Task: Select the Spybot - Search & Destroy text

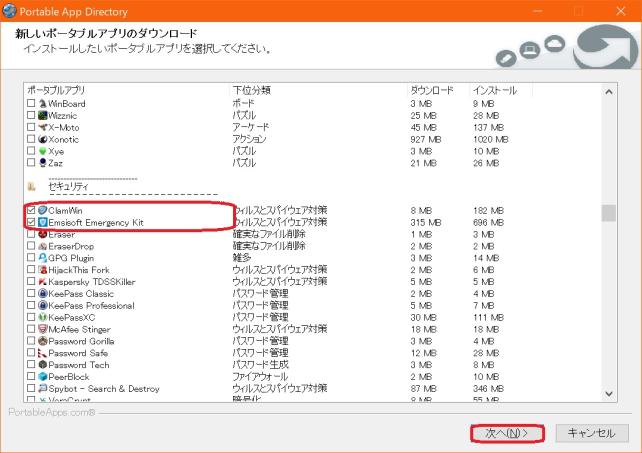Action: (x=104, y=389)
